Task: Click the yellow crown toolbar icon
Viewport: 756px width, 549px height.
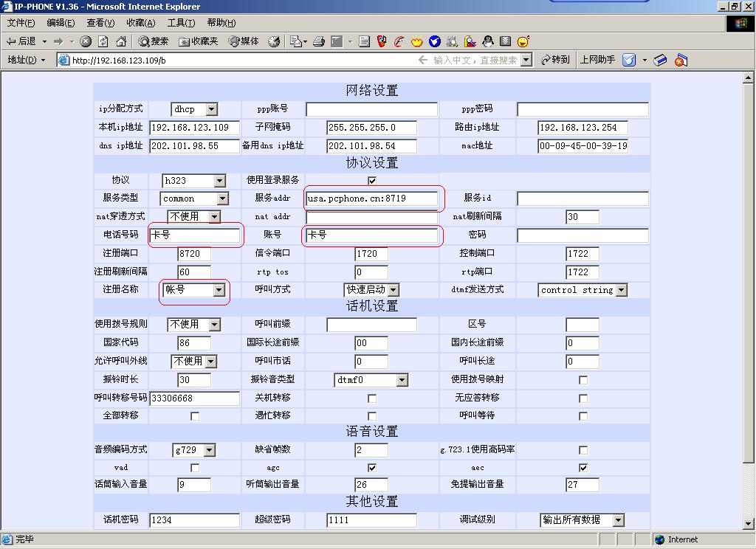Action: (416, 41)
